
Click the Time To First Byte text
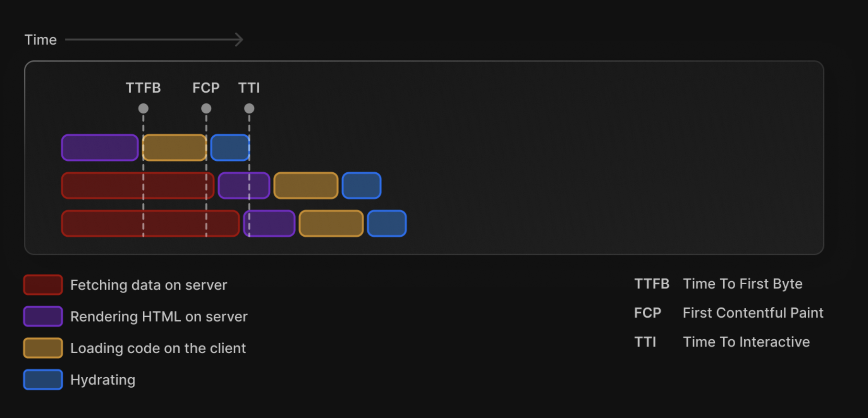743,284
